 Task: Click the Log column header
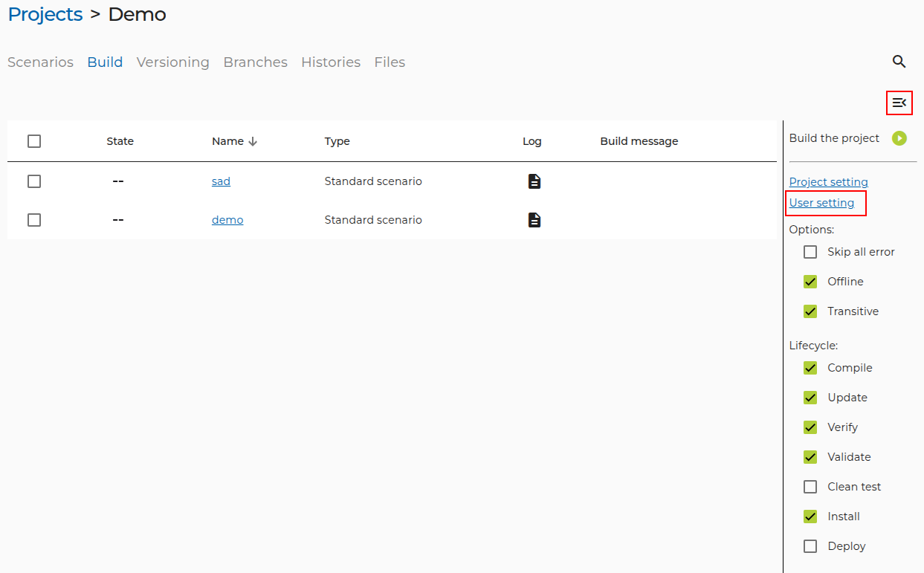[532, 141]
